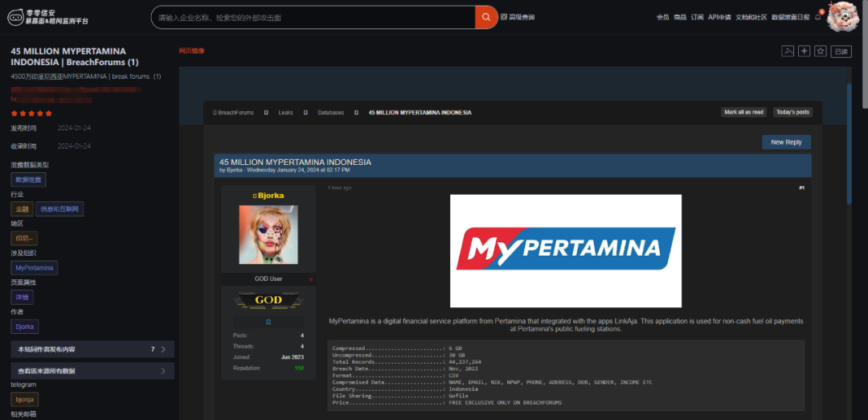Click the plus add icon button

coord(805,51)
